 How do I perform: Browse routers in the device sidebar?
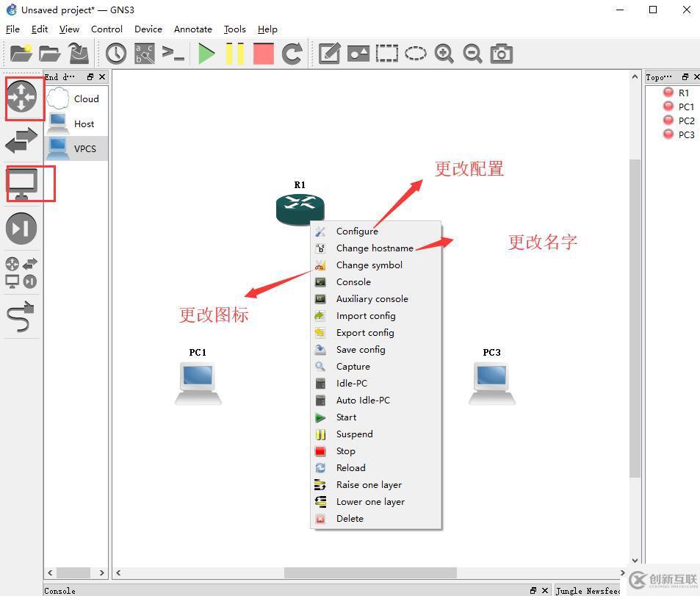[21, 96]
